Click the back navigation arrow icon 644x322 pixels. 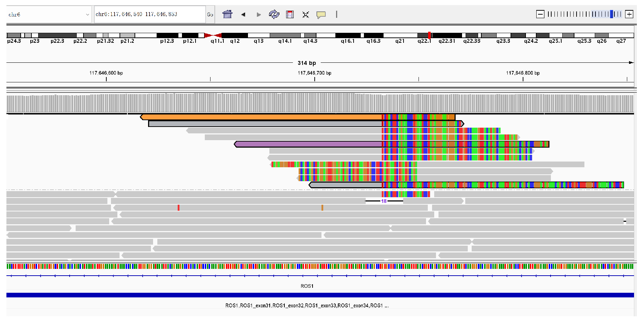243,14
